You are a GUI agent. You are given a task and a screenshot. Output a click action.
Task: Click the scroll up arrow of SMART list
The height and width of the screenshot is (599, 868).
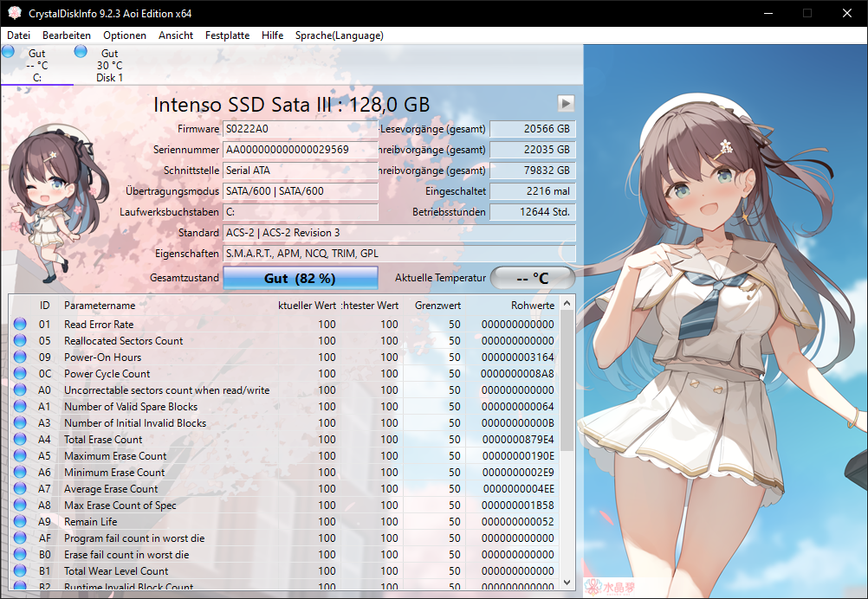[x=567, y=303]
